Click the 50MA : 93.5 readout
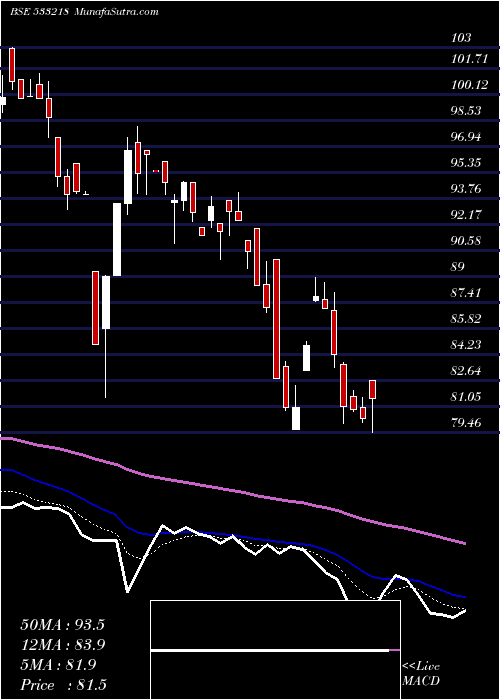500x700 pixels. pos(62,625)
